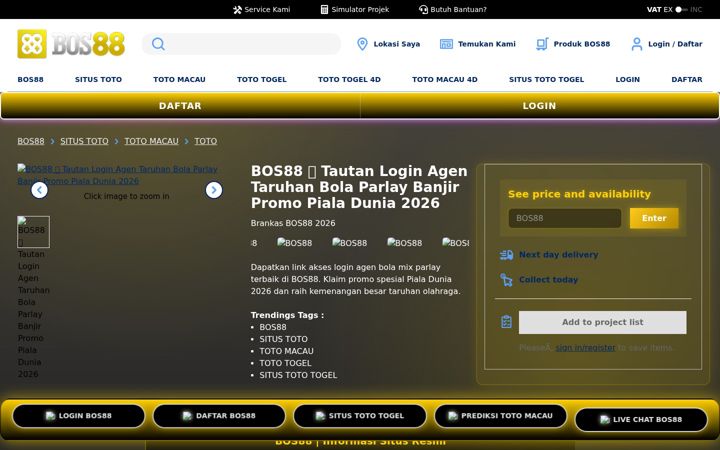The image size is (720, 450).
Task: Click TOTO MACAU breadcrumb link
Action: [152, 141]
